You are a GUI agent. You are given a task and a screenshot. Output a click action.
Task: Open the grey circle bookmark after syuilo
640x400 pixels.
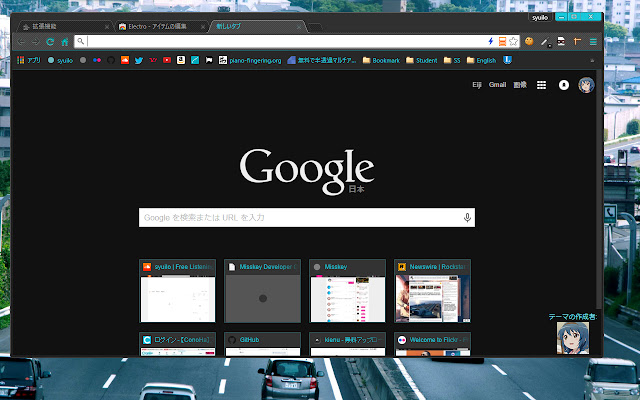[83, 60]
